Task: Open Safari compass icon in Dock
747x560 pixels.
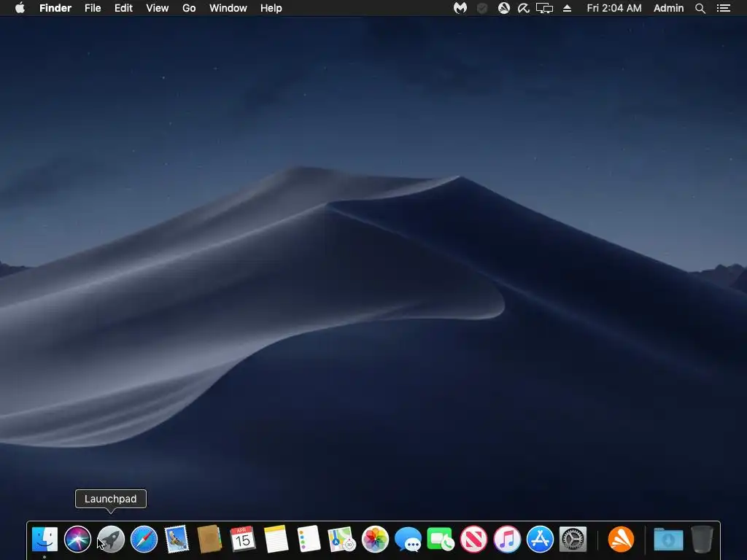Action: (144, 540)
